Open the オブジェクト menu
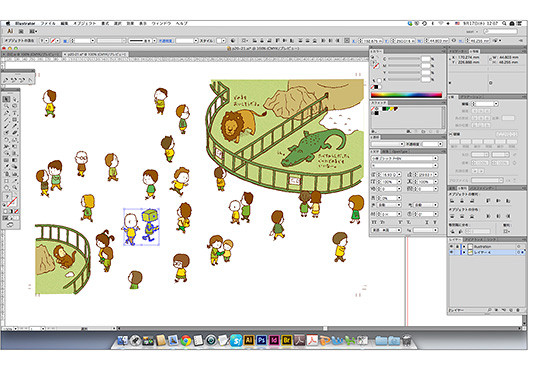Image resolution: width=546 pixels, height=365 pixels. (84, 23)
